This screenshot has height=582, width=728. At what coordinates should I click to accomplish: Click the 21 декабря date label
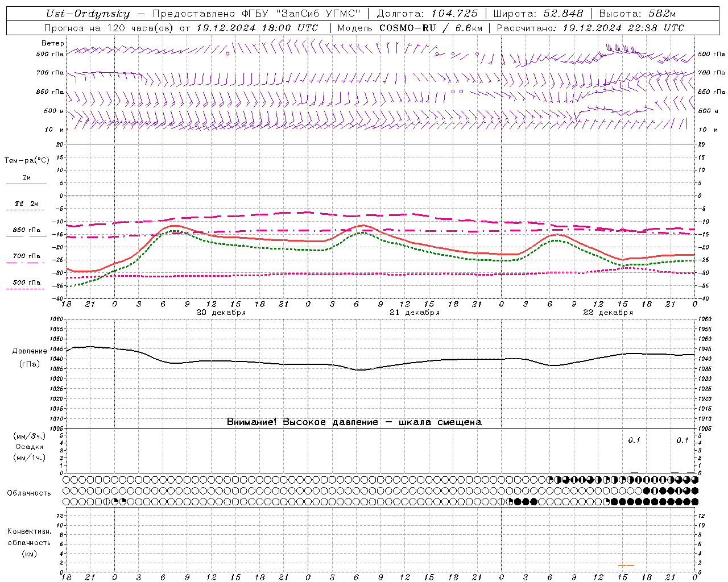pos(415,313)
